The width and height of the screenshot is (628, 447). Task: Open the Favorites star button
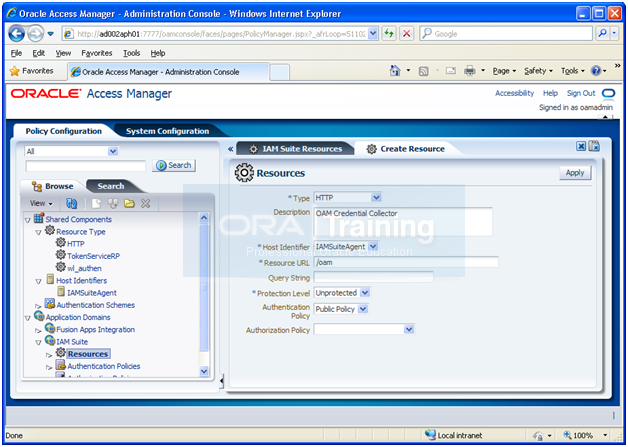coord(32,71)
